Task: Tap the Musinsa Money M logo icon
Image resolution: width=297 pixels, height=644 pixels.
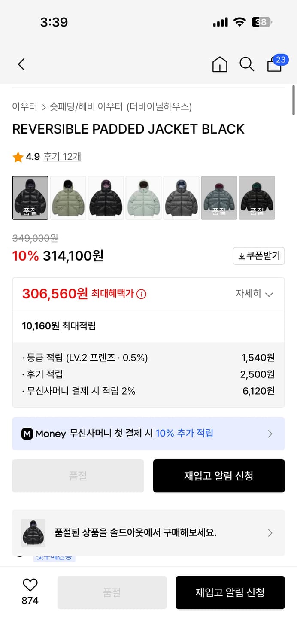Action: (29, 434)
